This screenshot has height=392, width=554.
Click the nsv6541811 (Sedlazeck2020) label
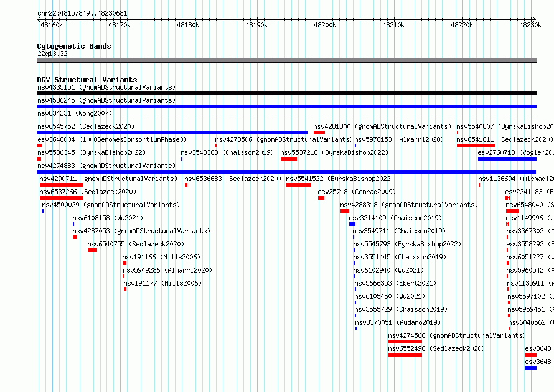pos(505,139)
